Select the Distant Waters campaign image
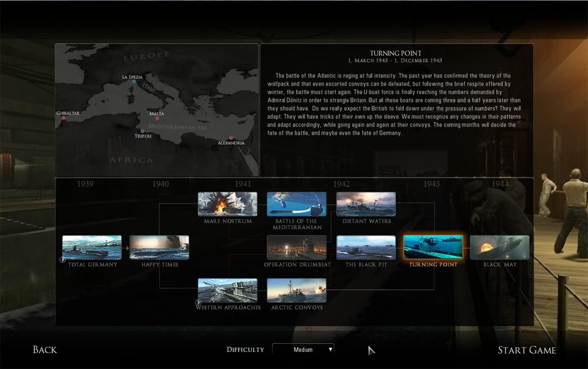 click(366, 204)
